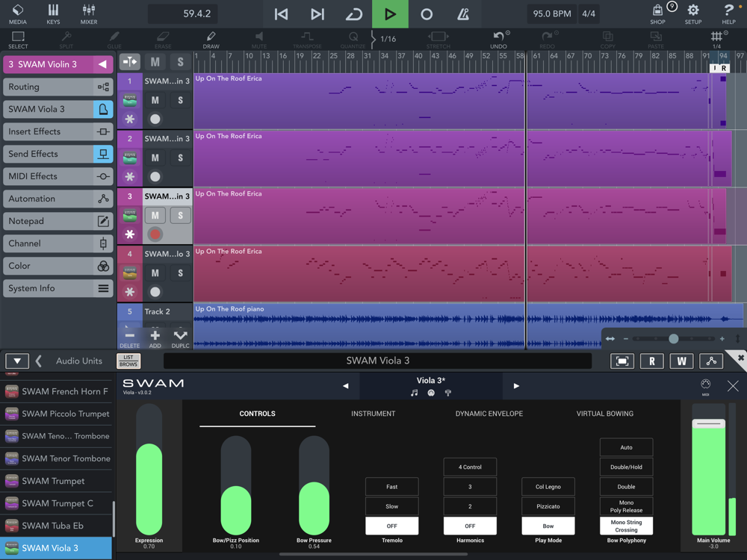The height and width of the screenshot is (560, 747).
Task: Toggle the metronome icon
Action: (463, 14)
